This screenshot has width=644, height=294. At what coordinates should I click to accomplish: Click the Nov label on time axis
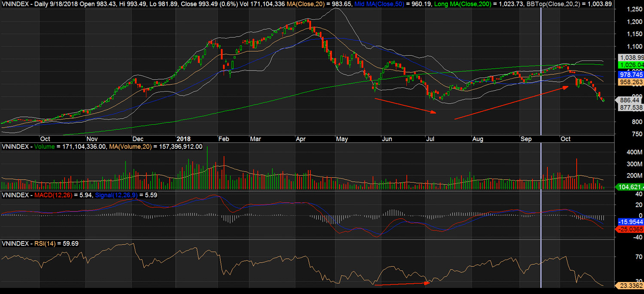[x=92, y=139]
